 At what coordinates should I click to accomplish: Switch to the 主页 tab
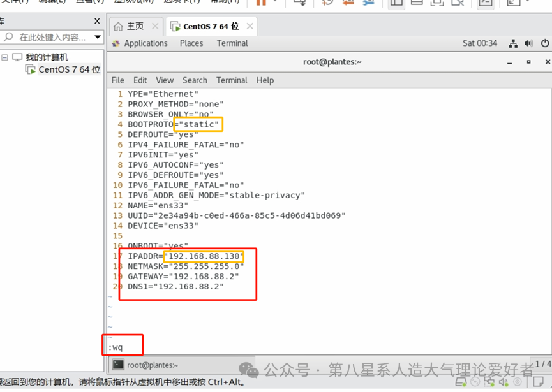[135, 26]
